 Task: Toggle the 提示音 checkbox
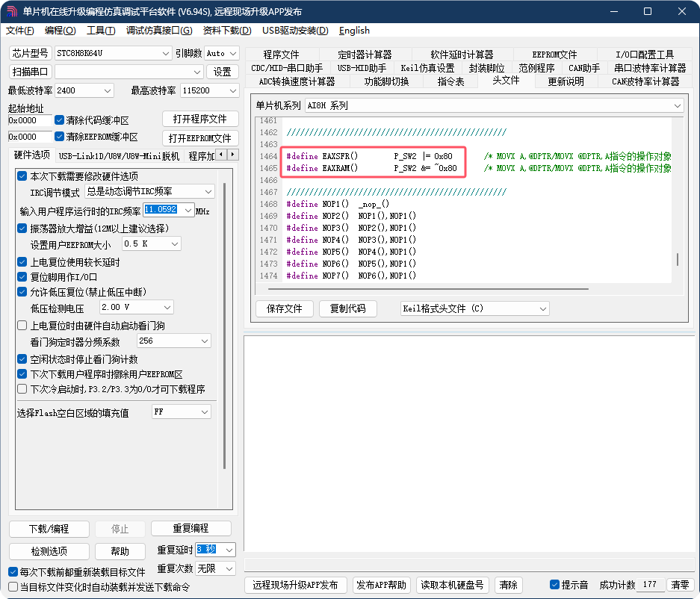[554, 584]
